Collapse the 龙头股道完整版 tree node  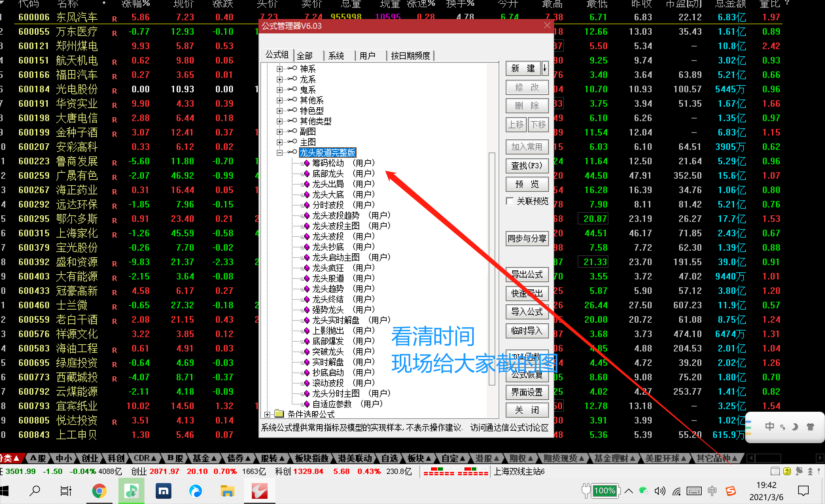pos(280,153)
